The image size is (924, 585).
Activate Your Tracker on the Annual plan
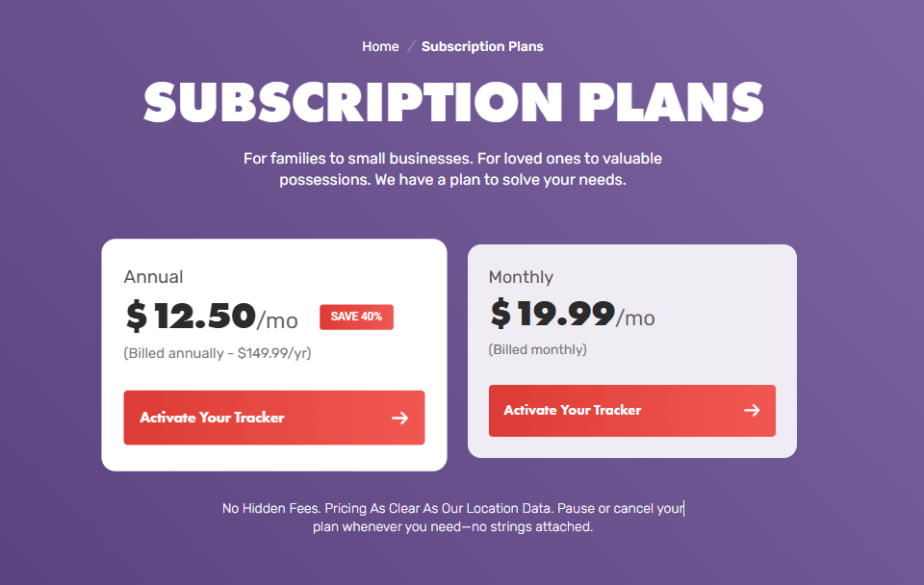273,418
